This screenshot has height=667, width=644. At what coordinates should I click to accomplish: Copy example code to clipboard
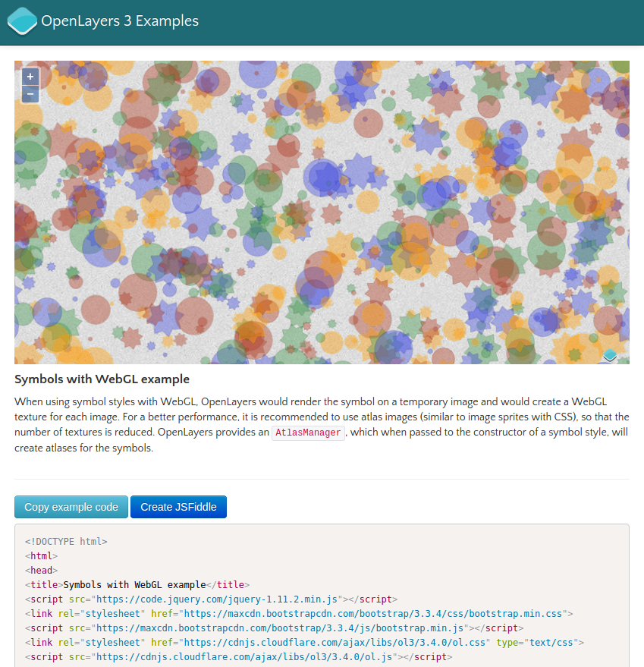(71, 507)
